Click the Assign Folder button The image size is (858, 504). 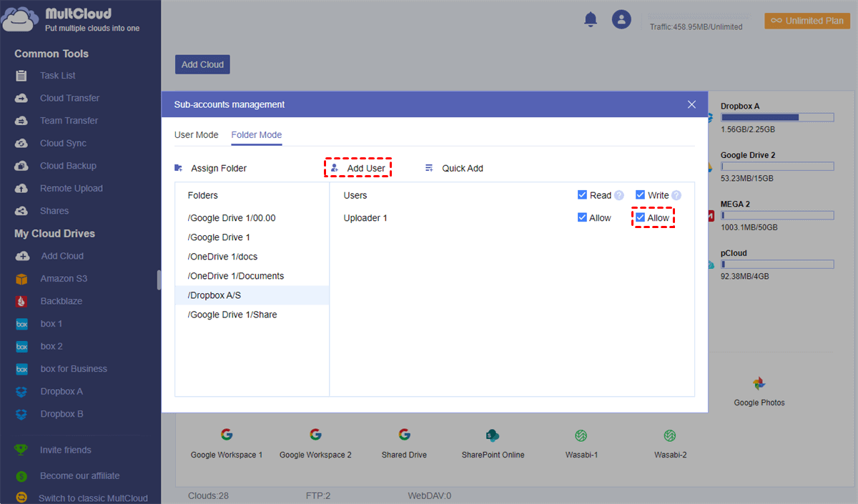[x=211, y=169]
